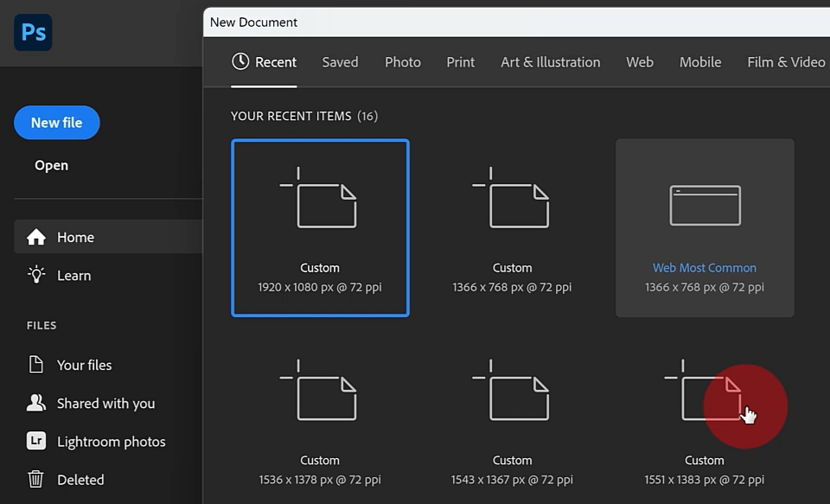
Task: Go to Home in the sidebar
Action: point(108,237)
